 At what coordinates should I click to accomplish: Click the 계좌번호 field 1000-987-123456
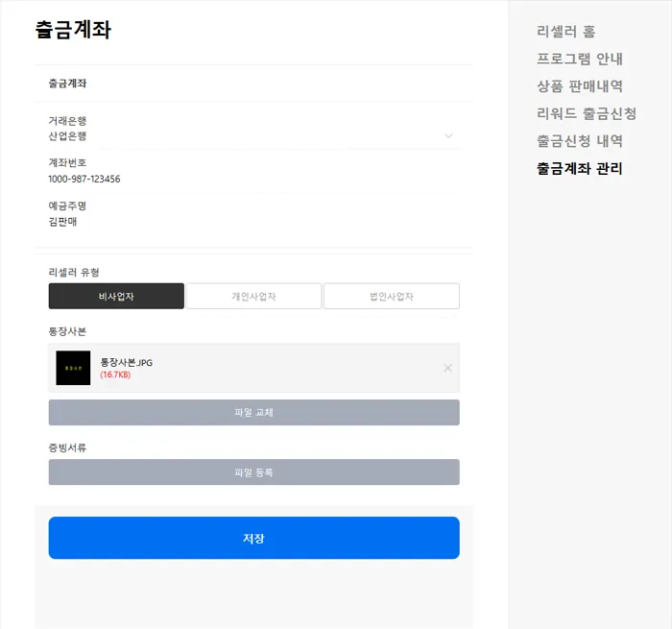[x=84, y=179]
